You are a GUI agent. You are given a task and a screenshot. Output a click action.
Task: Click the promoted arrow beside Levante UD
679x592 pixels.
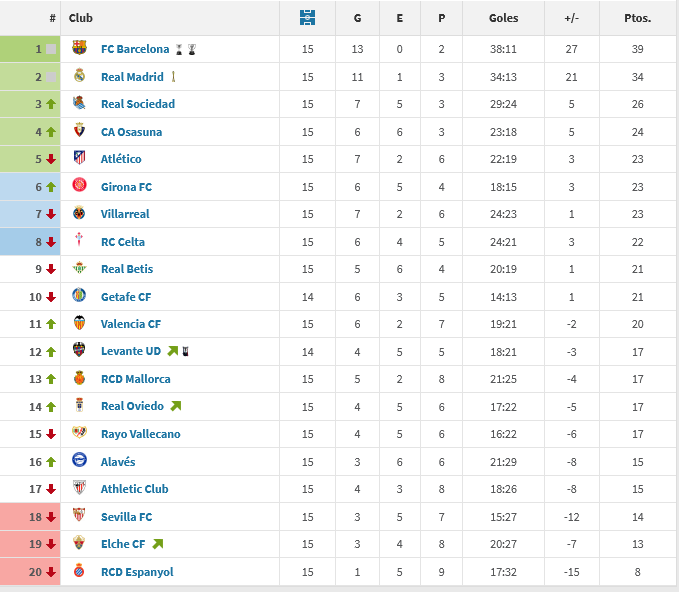point(172,351)
